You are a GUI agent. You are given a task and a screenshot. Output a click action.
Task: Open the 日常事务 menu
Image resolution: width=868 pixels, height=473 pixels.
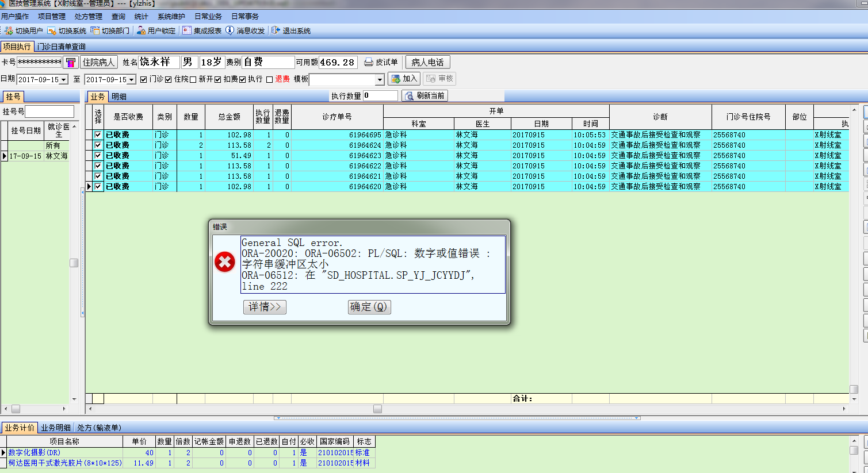point(245,17)
